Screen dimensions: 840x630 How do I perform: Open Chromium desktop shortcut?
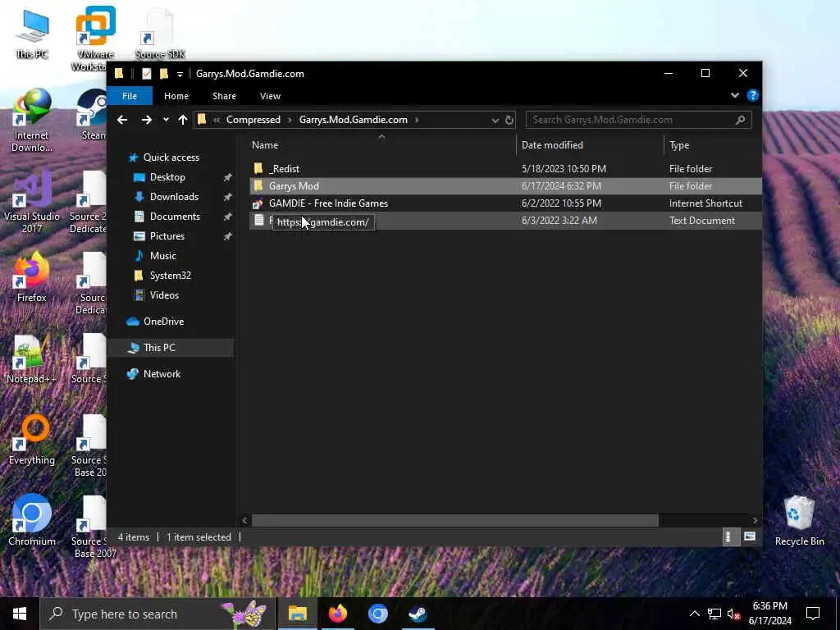(x=32, y=520)
